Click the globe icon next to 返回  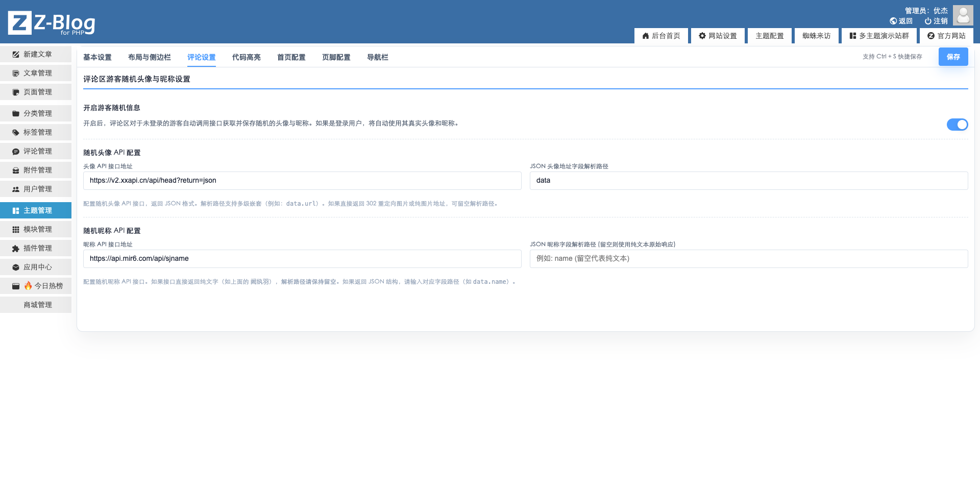(x=893, y=21)
